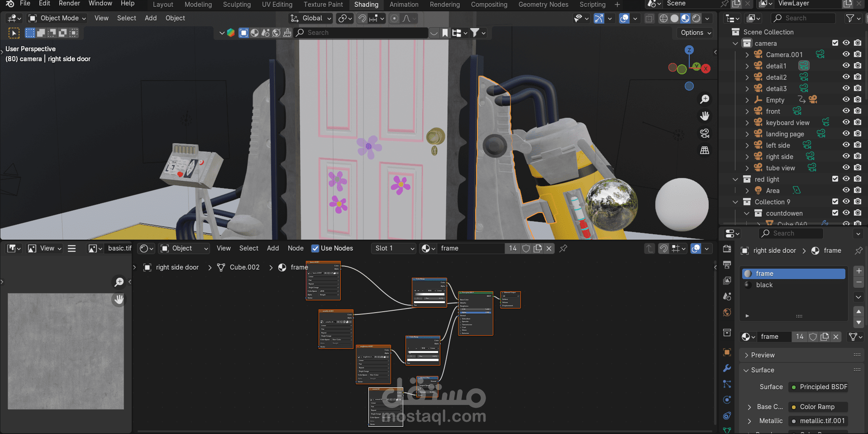Open the Particles properties tab
Image resolution: width=868 pixels, height=434 pixels.
(x=727, y=384)
